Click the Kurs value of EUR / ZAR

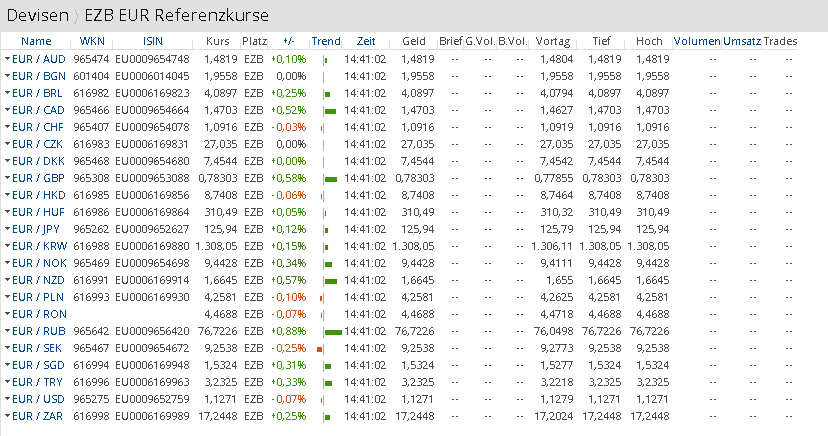click(x=220, y=416)
